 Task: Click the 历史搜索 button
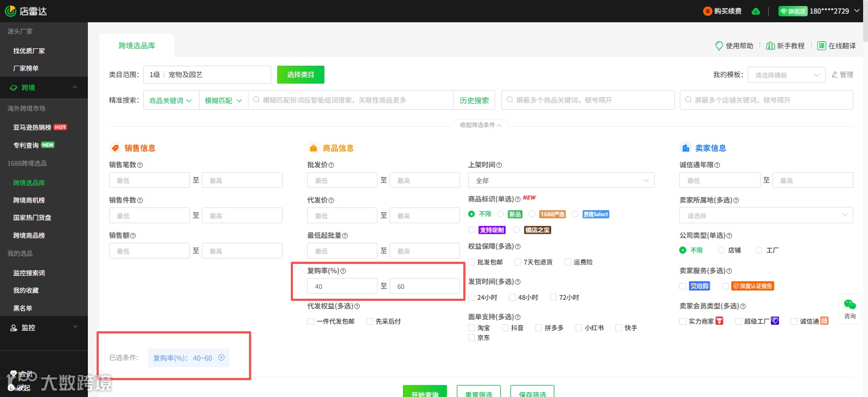pos(474,100)
